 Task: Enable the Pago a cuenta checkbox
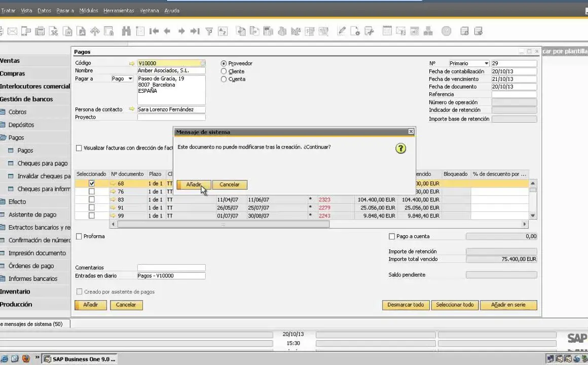click(x=392, y=236)
